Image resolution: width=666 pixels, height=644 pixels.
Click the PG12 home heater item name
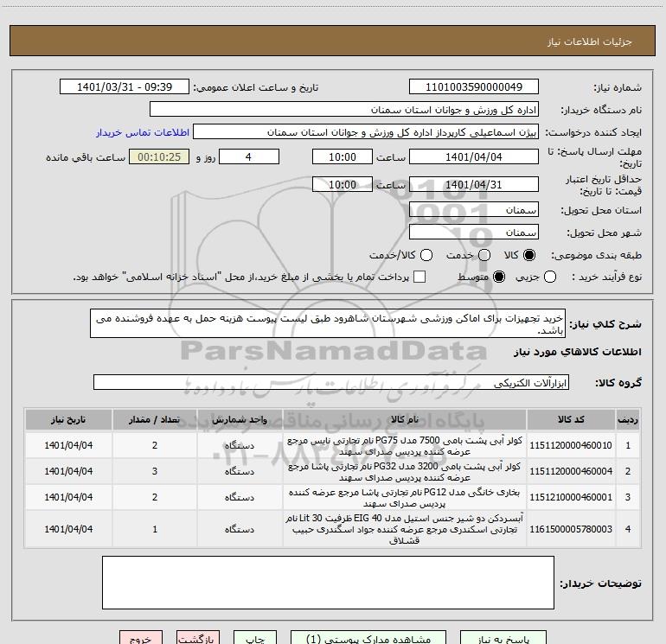click(405, 498)
